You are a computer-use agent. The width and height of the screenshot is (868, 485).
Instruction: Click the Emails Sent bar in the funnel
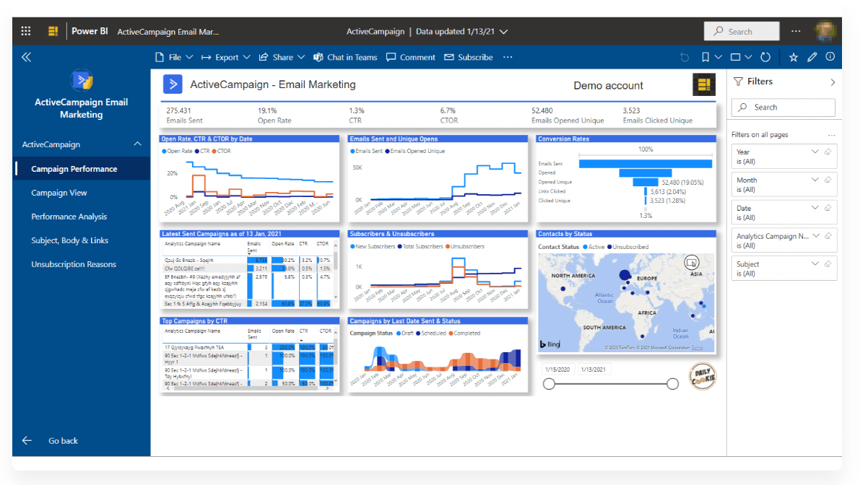point(646,164)
